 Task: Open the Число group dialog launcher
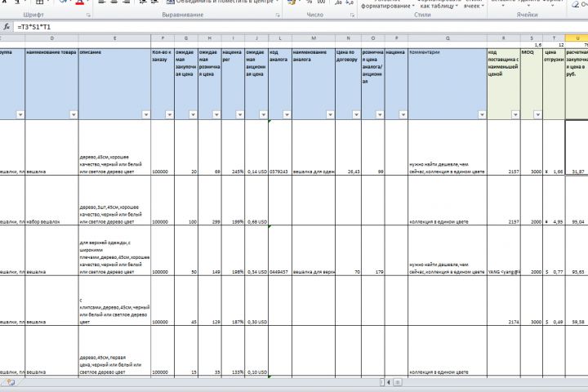coord(353,16)
